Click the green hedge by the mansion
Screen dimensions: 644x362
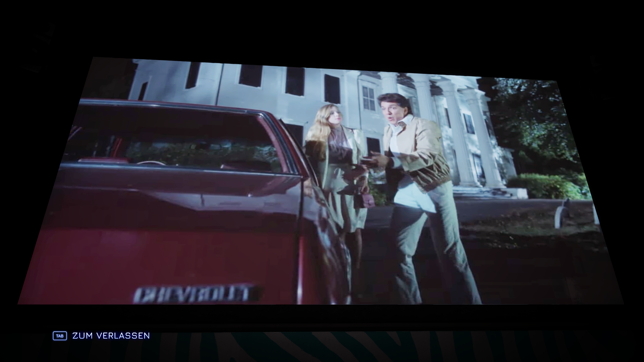tap(548, 186)
